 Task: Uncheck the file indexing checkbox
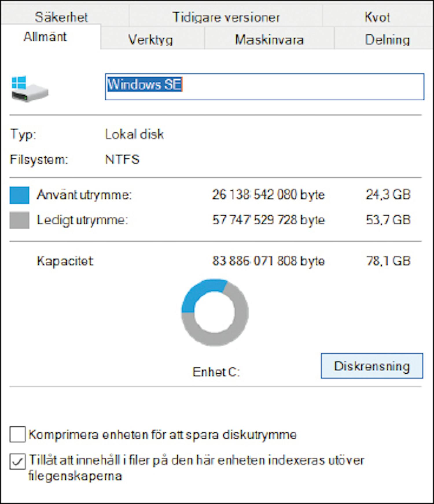click(18, 461)
